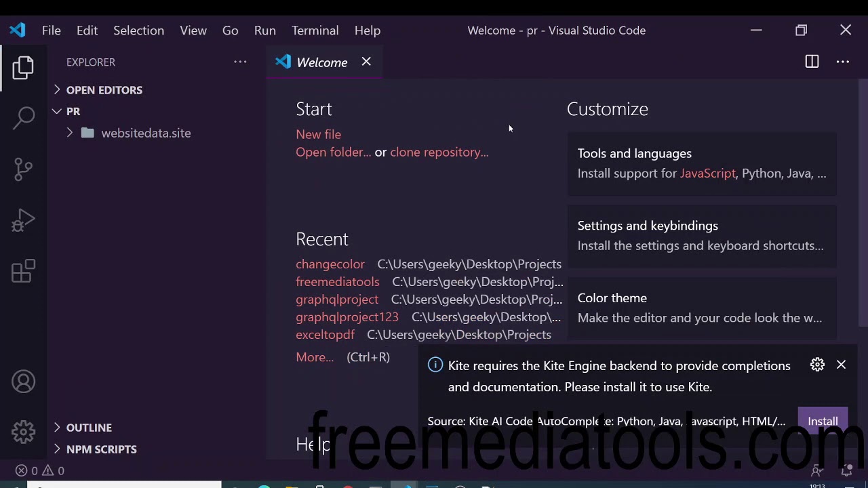Click the New file link

point(318,134)
